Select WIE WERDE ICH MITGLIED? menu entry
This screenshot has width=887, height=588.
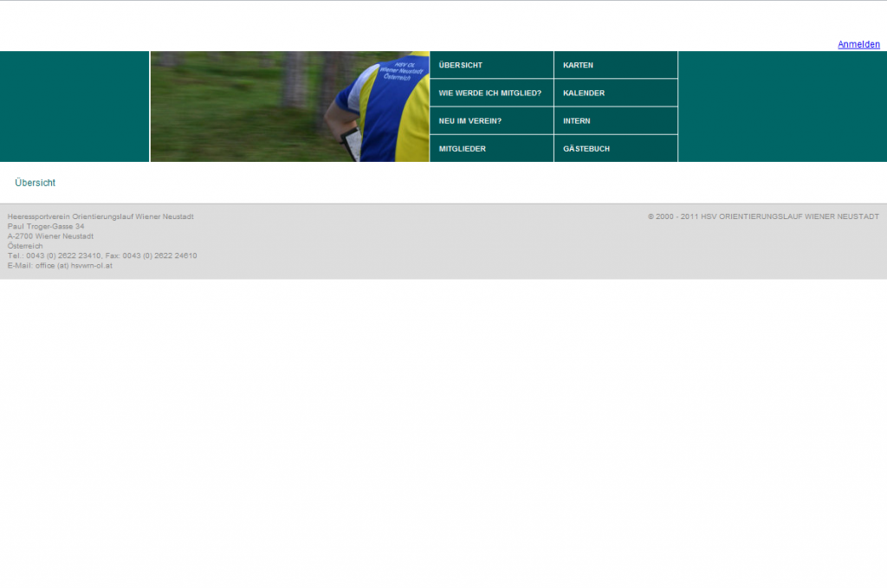tap(489, 93)
